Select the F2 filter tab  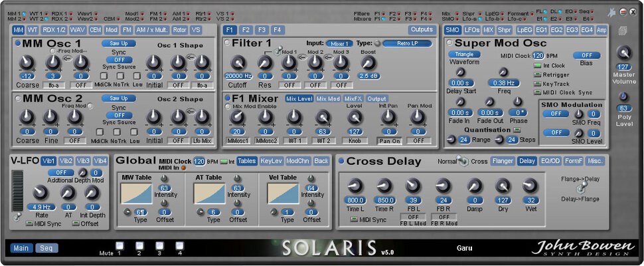pyautogui.click(x=246, y=30)
